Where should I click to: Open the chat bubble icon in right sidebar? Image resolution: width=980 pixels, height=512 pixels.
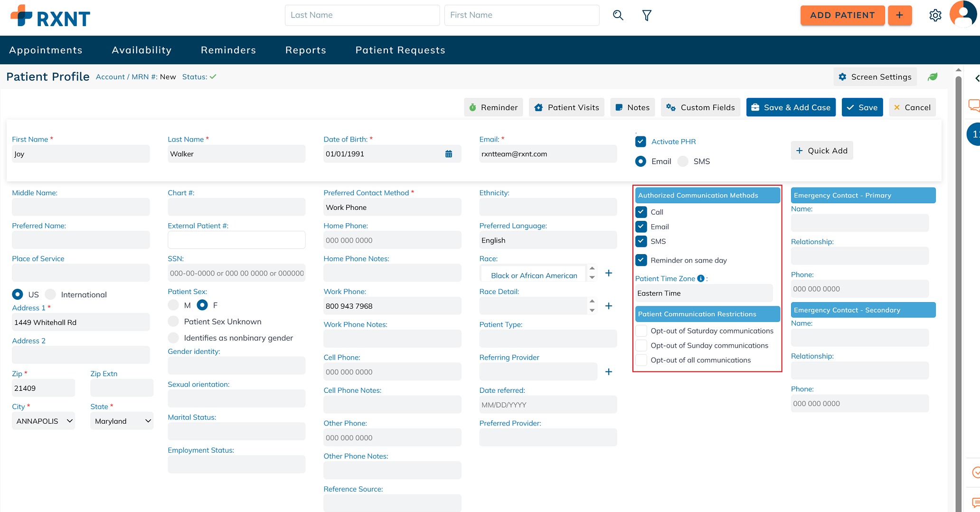click(x=974, y=105)
